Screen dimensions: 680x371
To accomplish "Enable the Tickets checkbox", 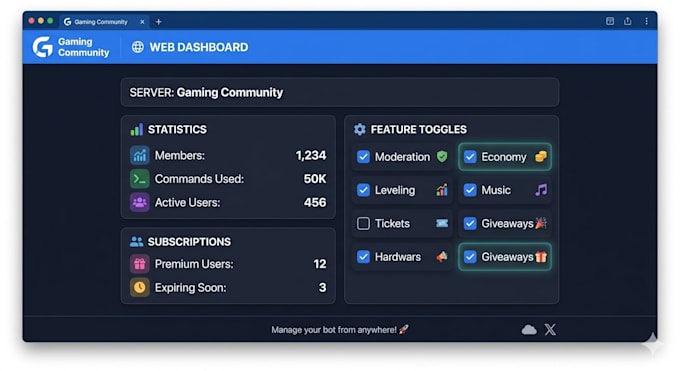I will point(363,223).
